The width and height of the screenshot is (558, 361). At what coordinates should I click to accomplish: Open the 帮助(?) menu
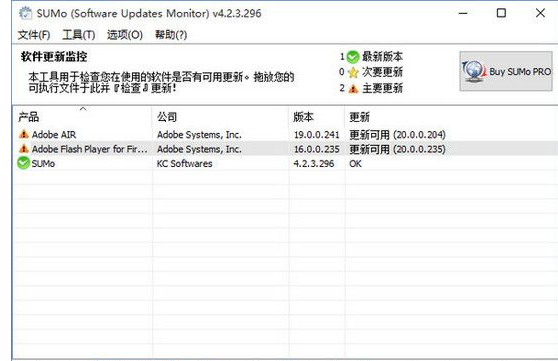point(171,35)
